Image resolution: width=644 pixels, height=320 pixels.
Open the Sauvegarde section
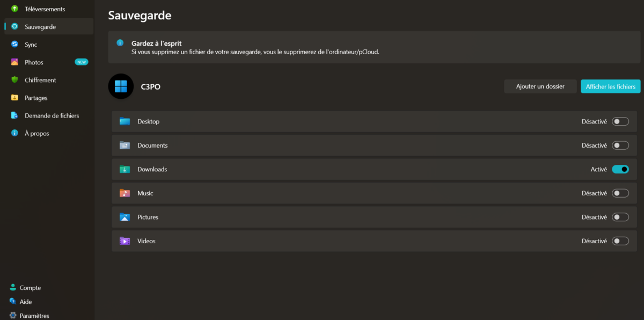(39, 26)
